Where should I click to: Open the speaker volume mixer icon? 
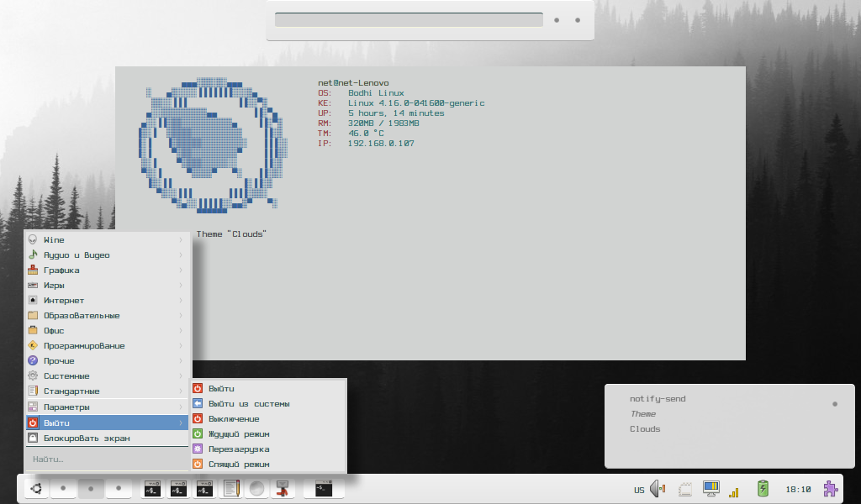(x=658, y=488)
